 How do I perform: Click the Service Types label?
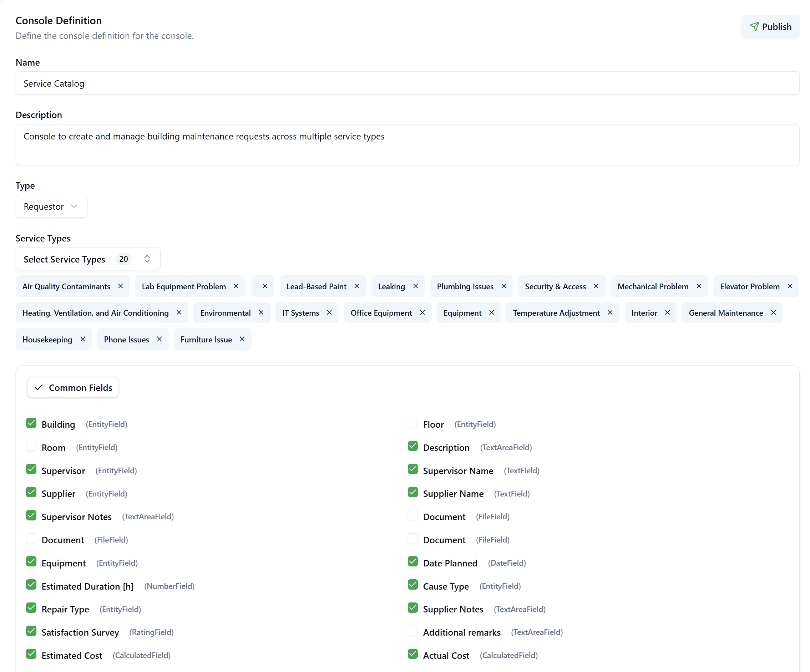pyautogui.click(x=43, y=238)
